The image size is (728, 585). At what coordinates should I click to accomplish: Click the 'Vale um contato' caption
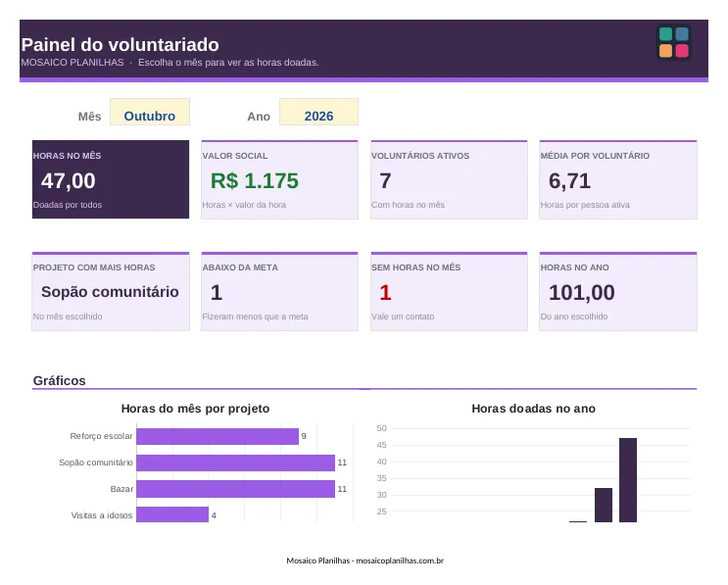click(403, 317)
